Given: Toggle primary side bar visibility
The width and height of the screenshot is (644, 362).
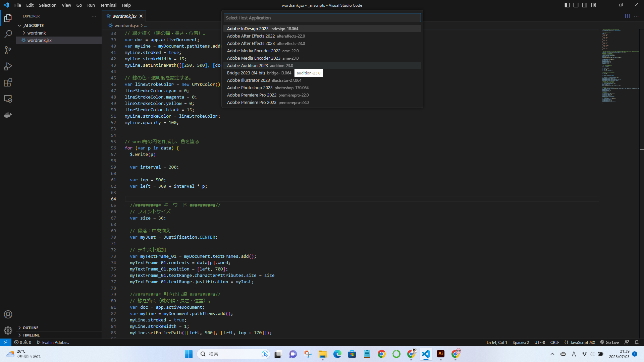Looking at the screenshot, I should click(567, 5).
